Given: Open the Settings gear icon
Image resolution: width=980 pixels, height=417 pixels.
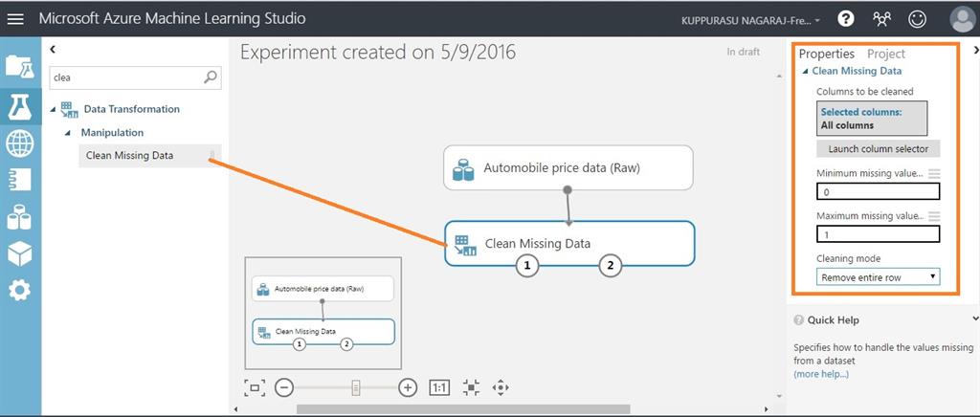Looking at the screenshot, I should 20,290.
